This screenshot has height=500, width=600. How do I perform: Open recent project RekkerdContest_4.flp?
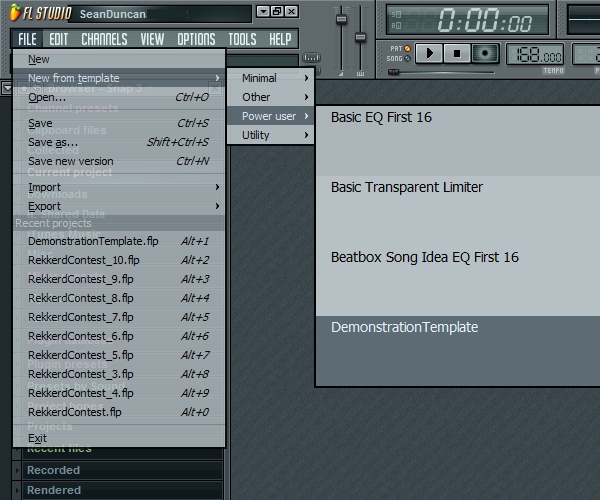pos(119,393)
